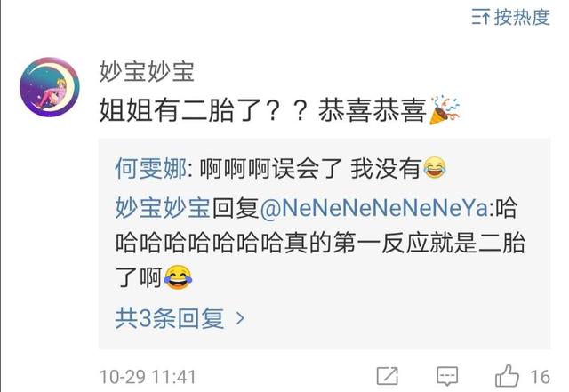The height and width of the screenshot is (392, 569).
Task: Tap 何雯娜's reply text 啊啊啊误会了
Action: pos(270,168)
